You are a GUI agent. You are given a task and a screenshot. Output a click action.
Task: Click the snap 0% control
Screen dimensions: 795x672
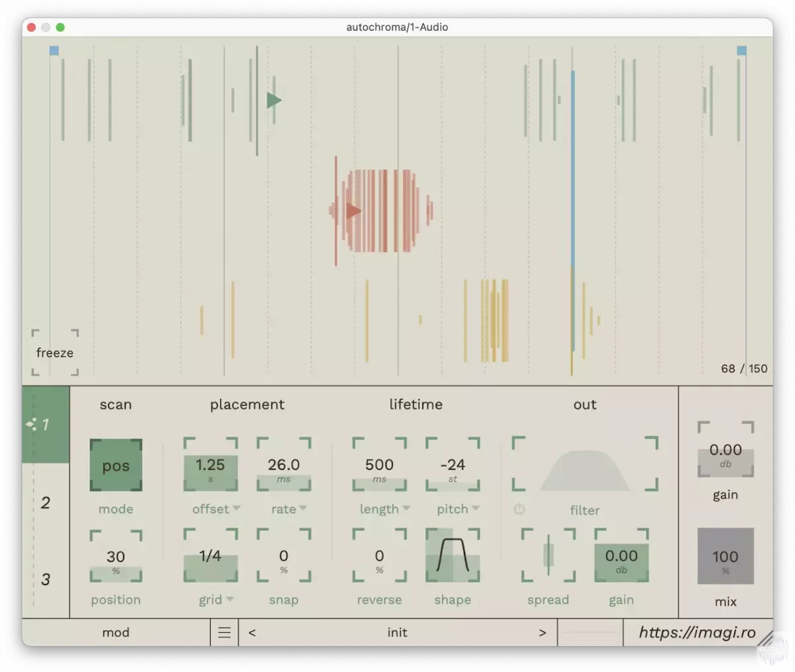click(x=284, y=555)
